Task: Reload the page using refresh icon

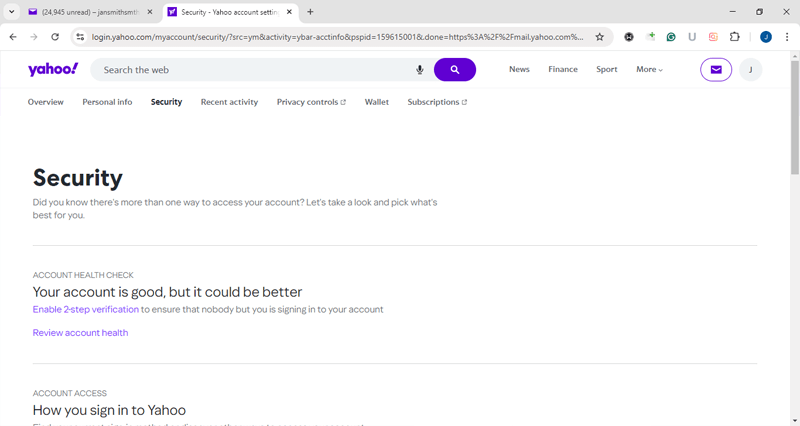Action: [55, 37]
